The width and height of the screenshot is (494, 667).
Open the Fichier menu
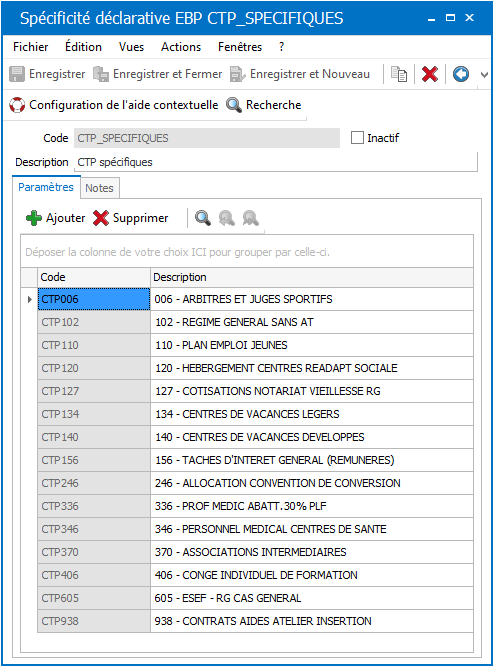pyautogui.click(x=31, y=47)
